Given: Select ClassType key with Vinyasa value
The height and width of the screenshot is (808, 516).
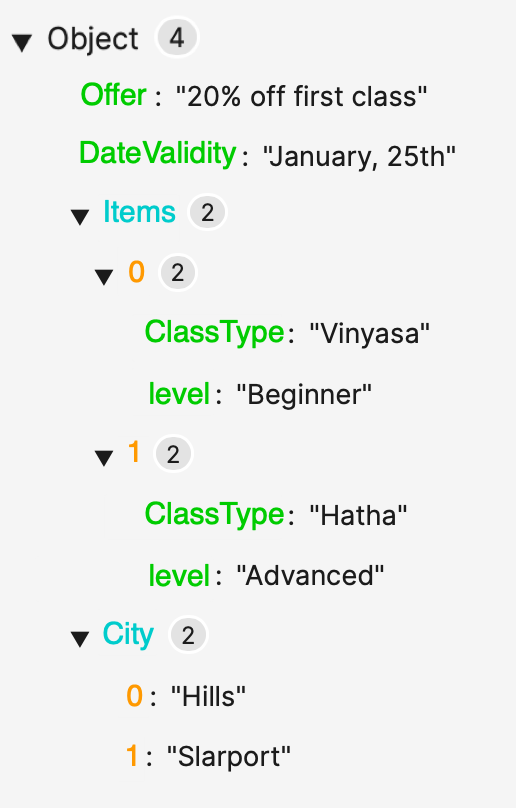Looking at the screenshot, I should (x=214, y=331).
